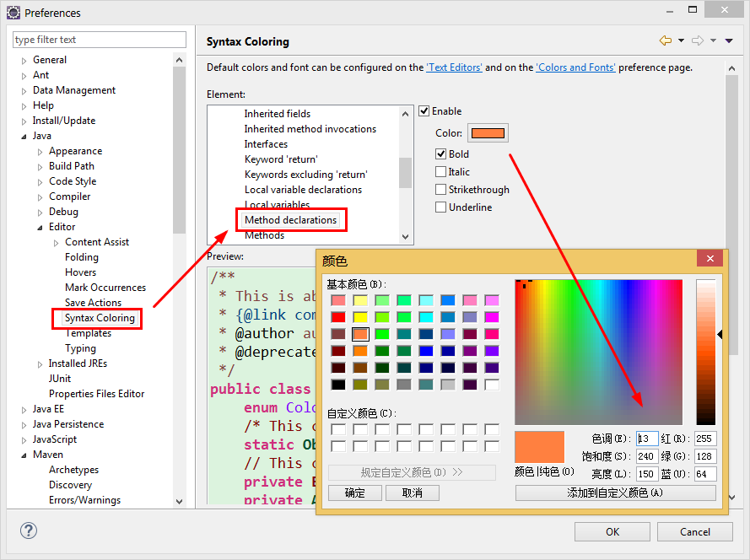Expand the Ant tree node

[x=24, y=76]
